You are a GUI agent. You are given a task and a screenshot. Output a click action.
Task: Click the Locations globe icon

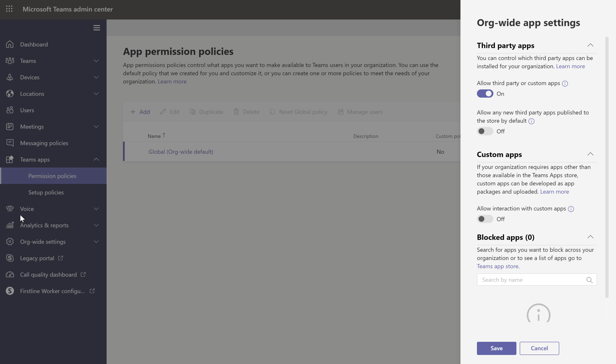10,94
